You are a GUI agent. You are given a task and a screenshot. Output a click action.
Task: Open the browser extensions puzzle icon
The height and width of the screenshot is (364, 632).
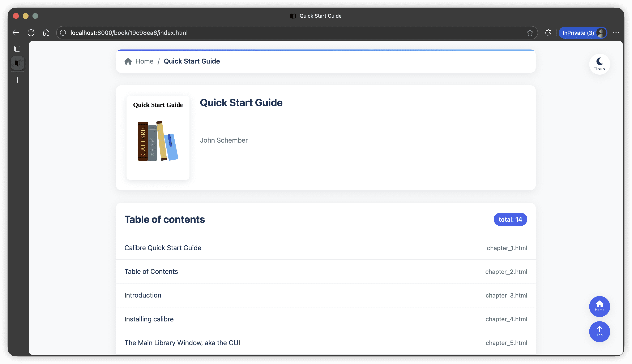coord(548,33)
